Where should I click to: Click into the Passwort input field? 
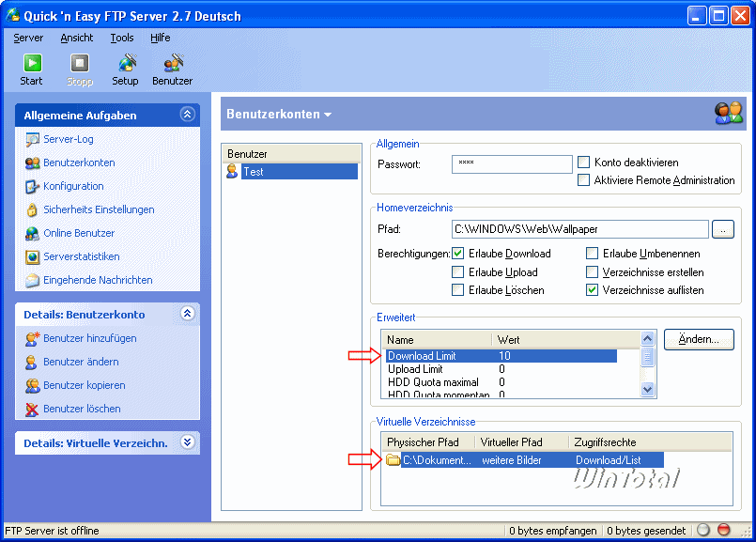(512, 164)
